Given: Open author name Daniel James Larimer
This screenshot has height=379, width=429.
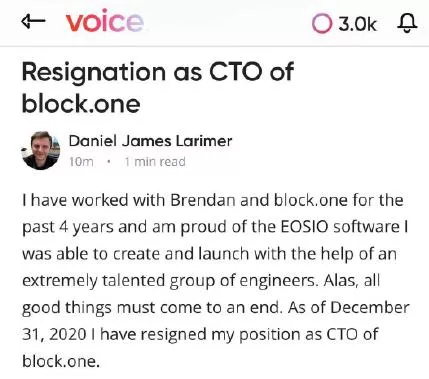Looking at the screenshot, I should point(150,141).
